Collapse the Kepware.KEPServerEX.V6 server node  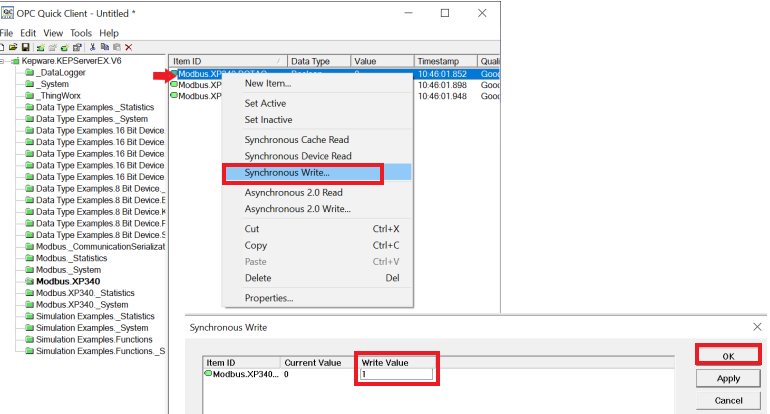click(5, 61)
